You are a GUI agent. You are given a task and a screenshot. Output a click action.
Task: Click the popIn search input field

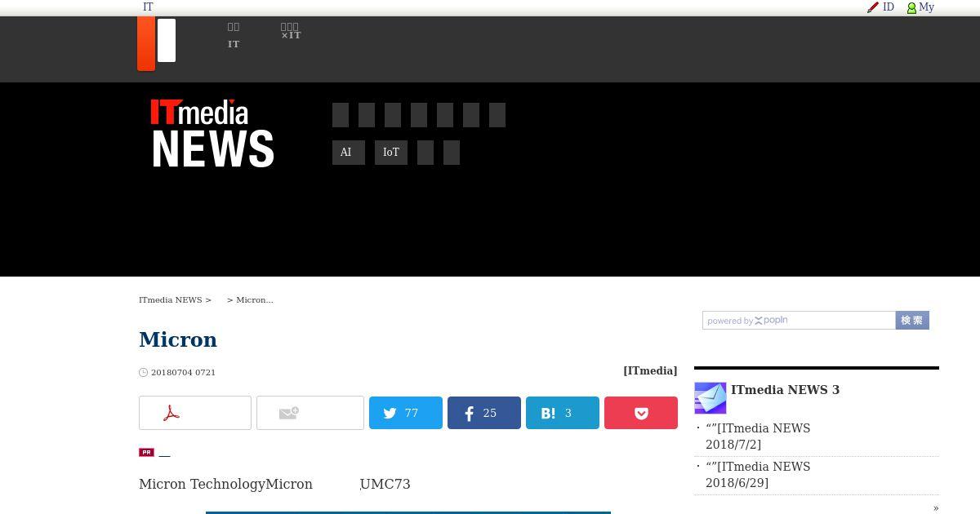tap(799, 321)
